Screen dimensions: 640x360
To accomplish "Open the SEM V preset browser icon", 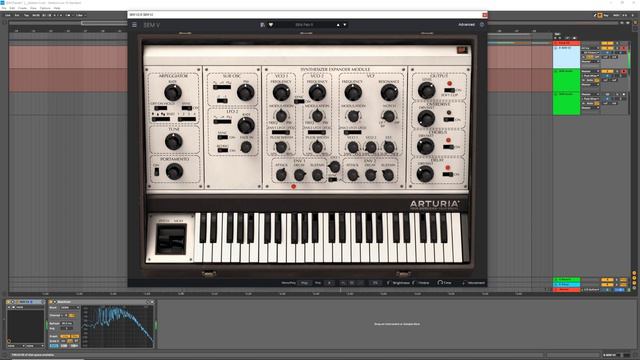I will (x=262, y=25).
